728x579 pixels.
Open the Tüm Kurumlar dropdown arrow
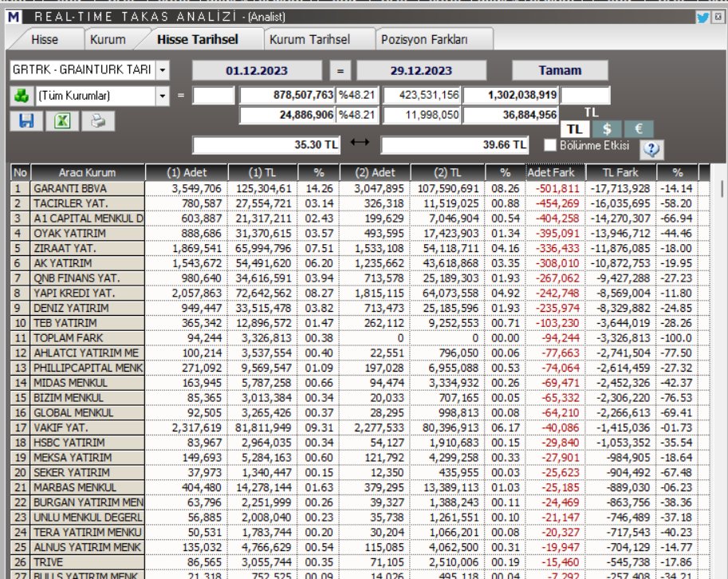point(163,96)
